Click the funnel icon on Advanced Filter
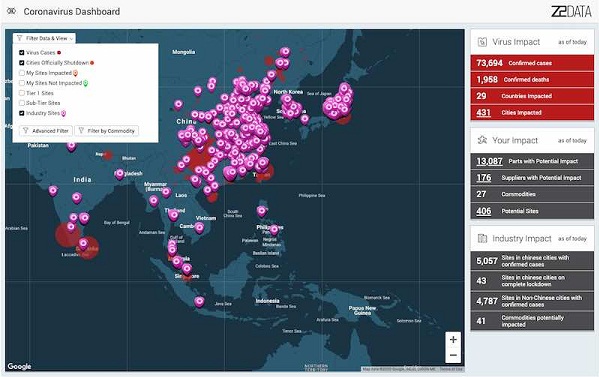Viewport: 599px width, 377px height. coord(26,131)
